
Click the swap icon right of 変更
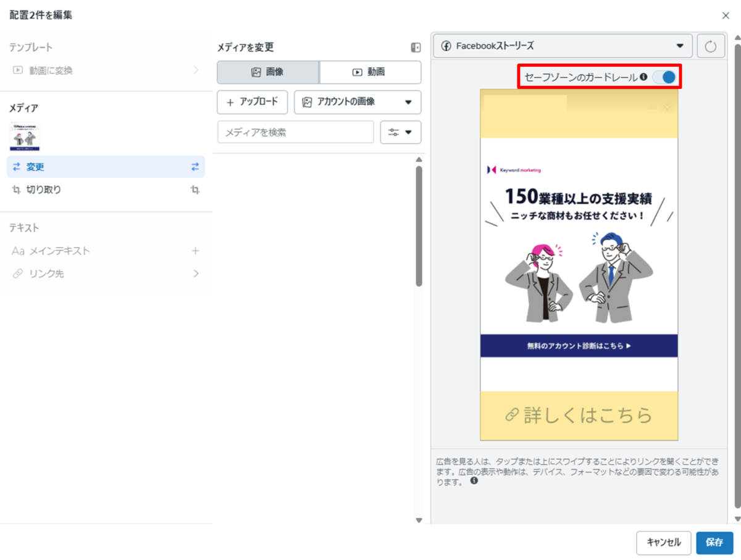click(x=195, y=167)
